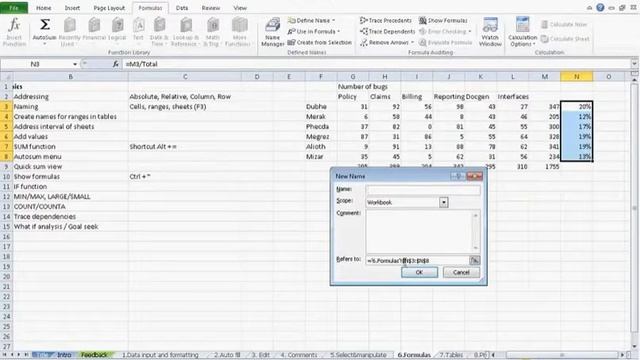640x360 pixels.
Task: Expand the Remove Arrows dropdown
Action: click(412, 42)
